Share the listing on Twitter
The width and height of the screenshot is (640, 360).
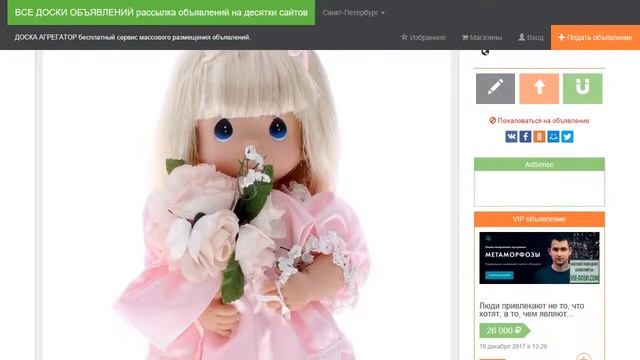pos(567,136)
